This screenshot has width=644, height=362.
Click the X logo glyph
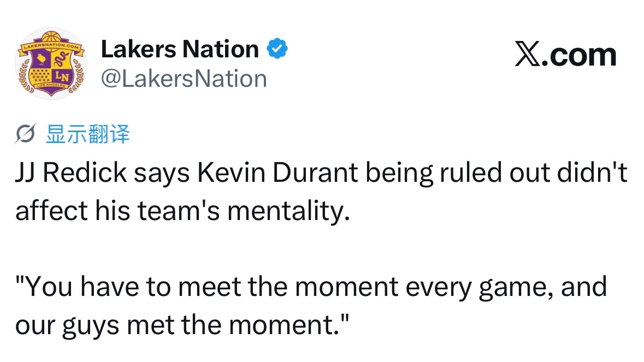click(528, 56)
